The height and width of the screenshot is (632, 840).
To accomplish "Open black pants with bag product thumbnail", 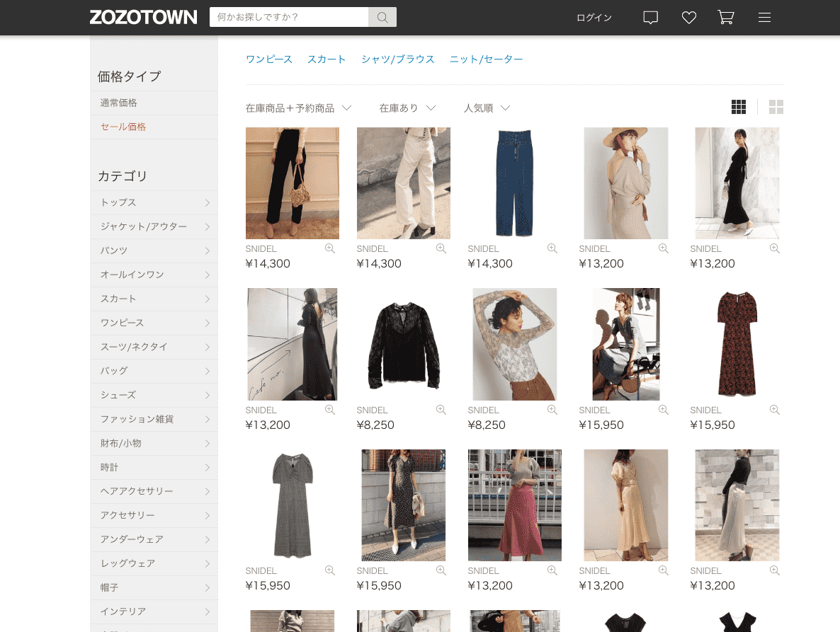I will pos(293,183).
